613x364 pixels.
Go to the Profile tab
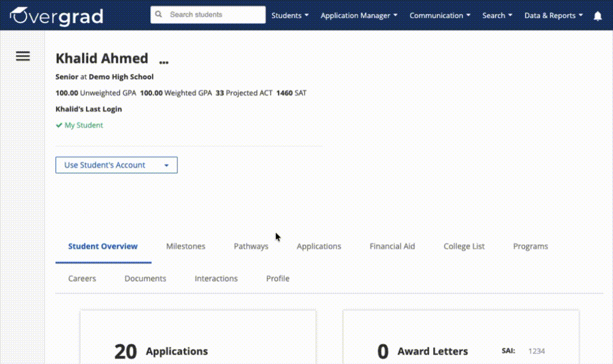(x=278, y=279)
